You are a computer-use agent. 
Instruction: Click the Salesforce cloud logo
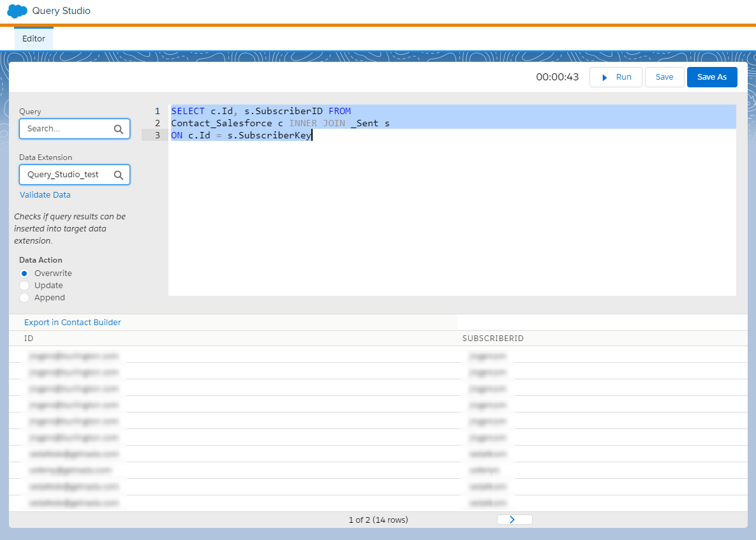click(x=17, y=11)
